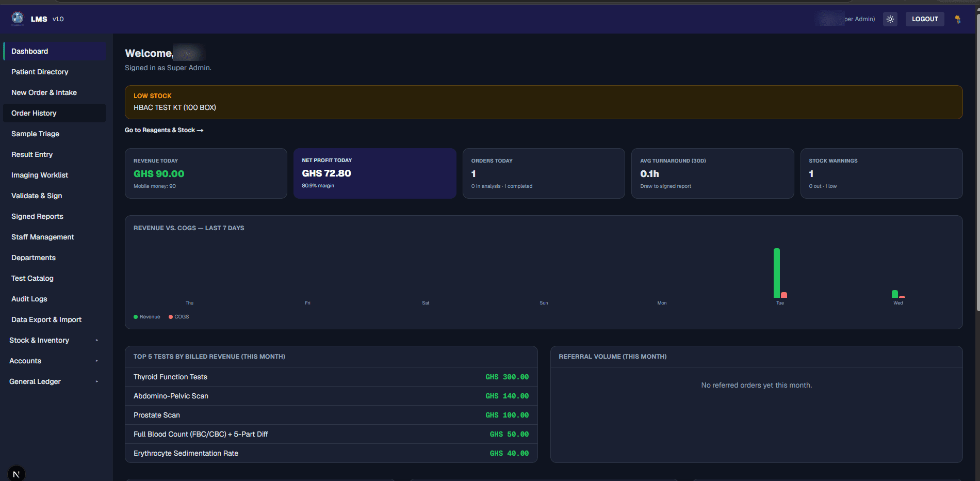Click the Avg Turnaround (30D) card
This screenshot has height=481, width=980.
pos(712,173)
